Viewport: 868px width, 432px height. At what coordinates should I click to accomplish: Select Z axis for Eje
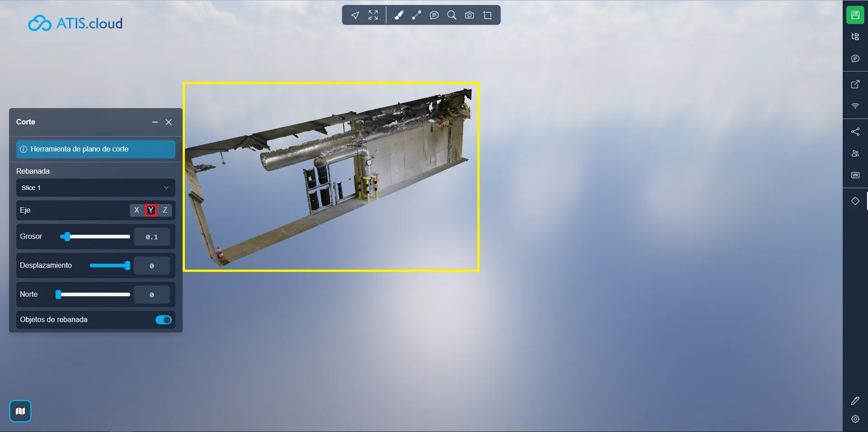point(165,210)
